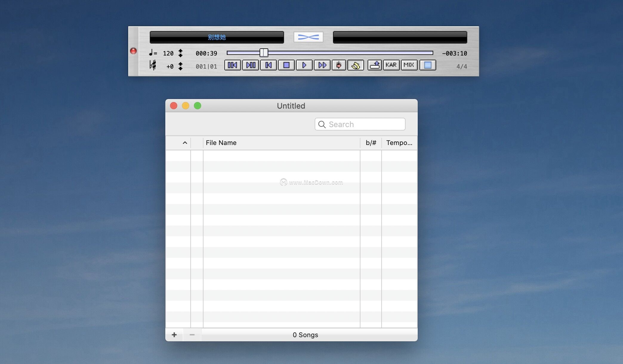
Task: Click the magnifying glass in the search field
Action: [322, 124]
